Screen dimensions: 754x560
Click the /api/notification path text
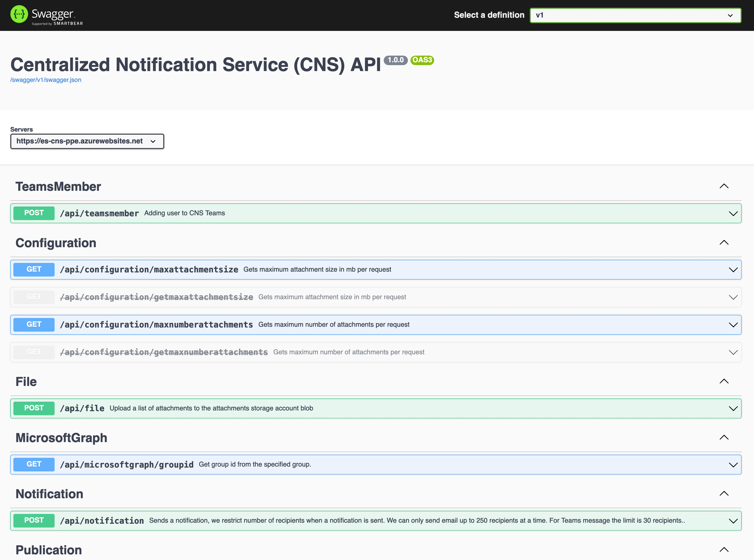coord(102,521)
